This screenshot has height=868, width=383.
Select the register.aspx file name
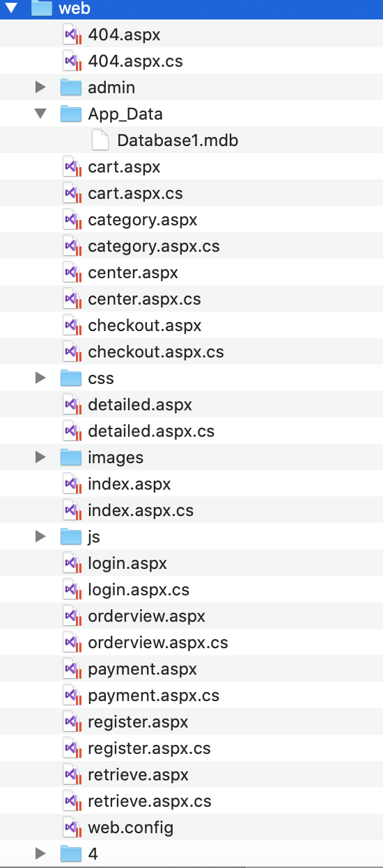[138, 722]
